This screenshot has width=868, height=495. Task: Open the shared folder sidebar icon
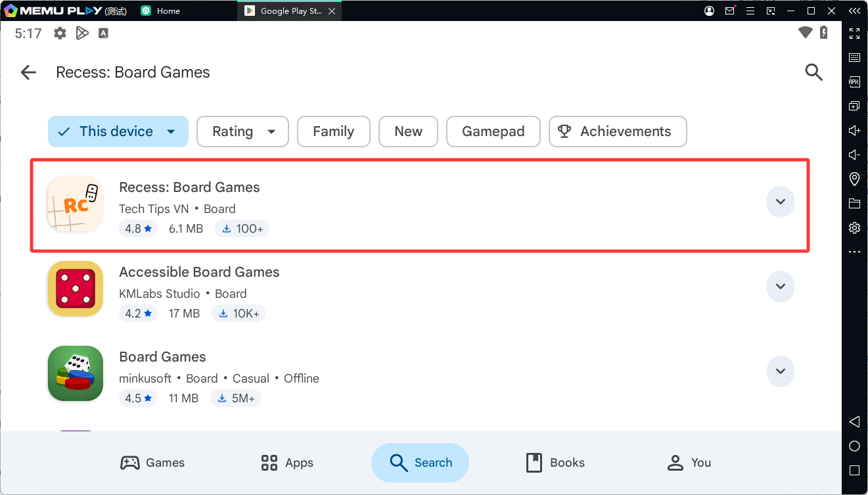pos(854,203)
